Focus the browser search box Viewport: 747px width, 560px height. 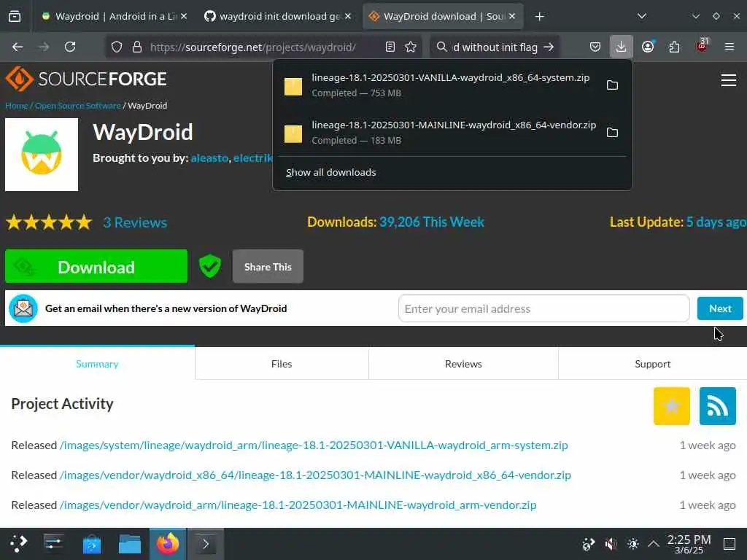(494, 47)
